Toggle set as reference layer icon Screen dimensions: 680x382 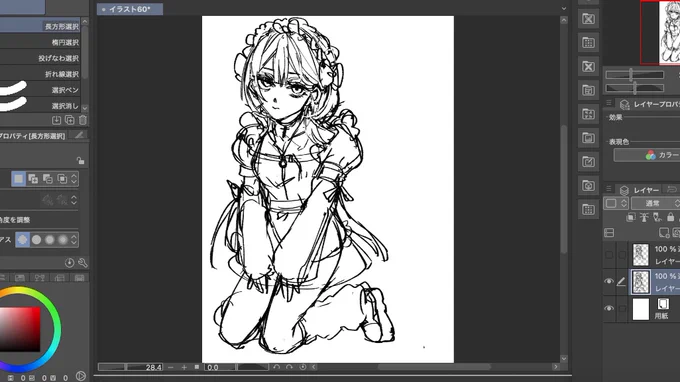644,217
